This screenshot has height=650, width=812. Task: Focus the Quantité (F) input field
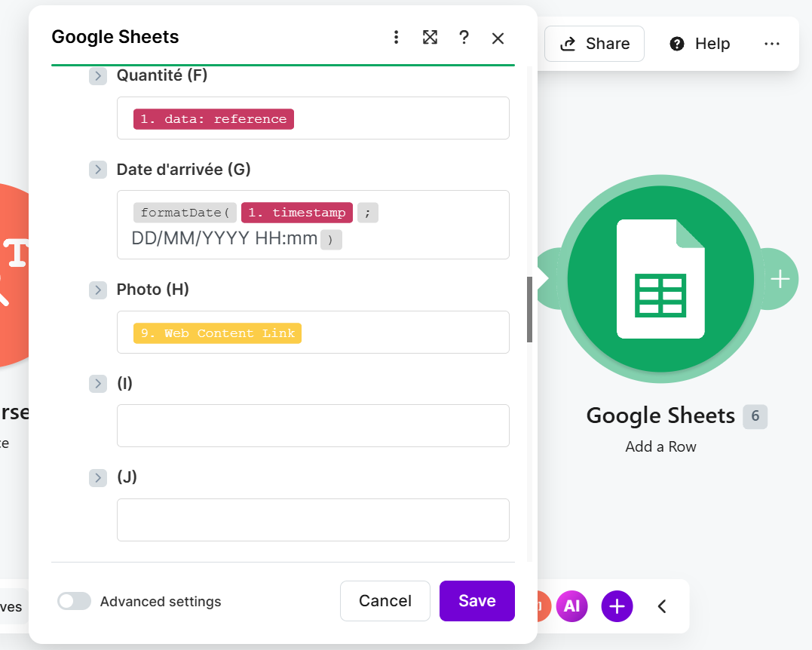click(x=314, y=118)
